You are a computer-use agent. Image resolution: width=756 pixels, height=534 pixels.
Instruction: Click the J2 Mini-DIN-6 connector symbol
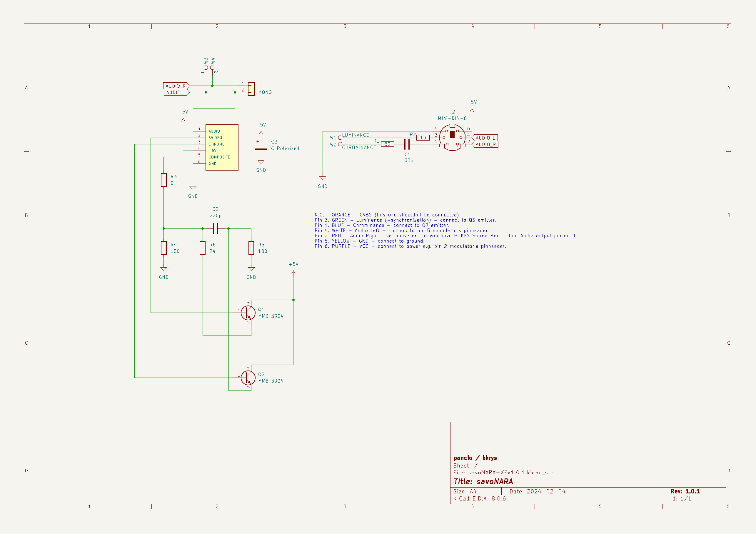coord(453,138)
